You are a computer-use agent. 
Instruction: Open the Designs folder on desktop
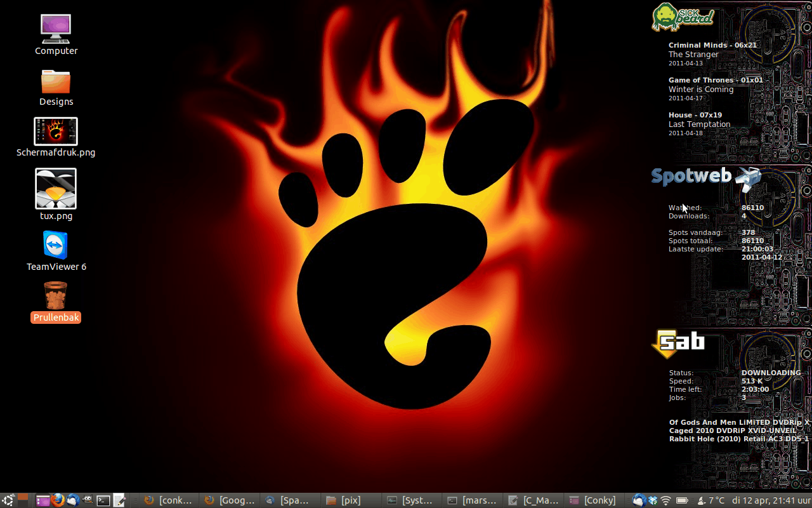(56, 81)
